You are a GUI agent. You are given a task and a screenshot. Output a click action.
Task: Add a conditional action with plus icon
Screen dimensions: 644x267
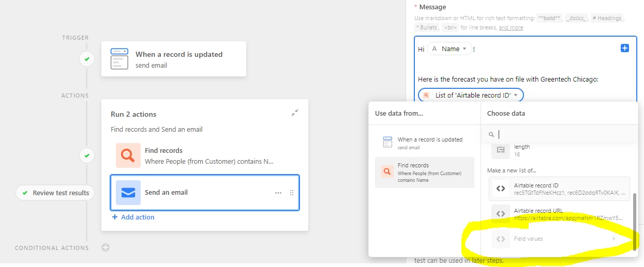point(106,247)
